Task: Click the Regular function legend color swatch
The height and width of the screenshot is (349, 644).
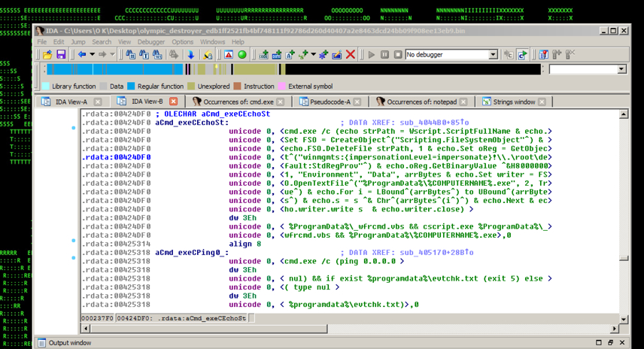Action: pyautogui.click(x=131, y=86)
